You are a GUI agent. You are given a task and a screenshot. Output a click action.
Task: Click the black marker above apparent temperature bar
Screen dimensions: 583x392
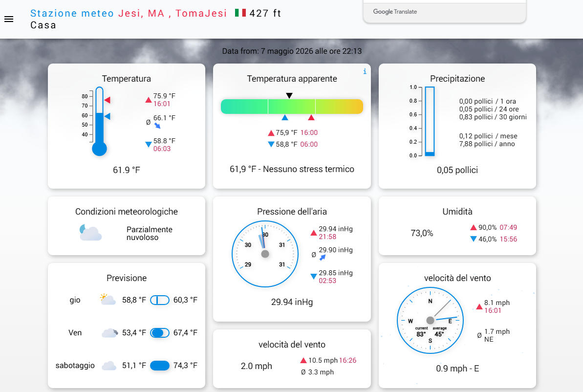pos(289,96)
